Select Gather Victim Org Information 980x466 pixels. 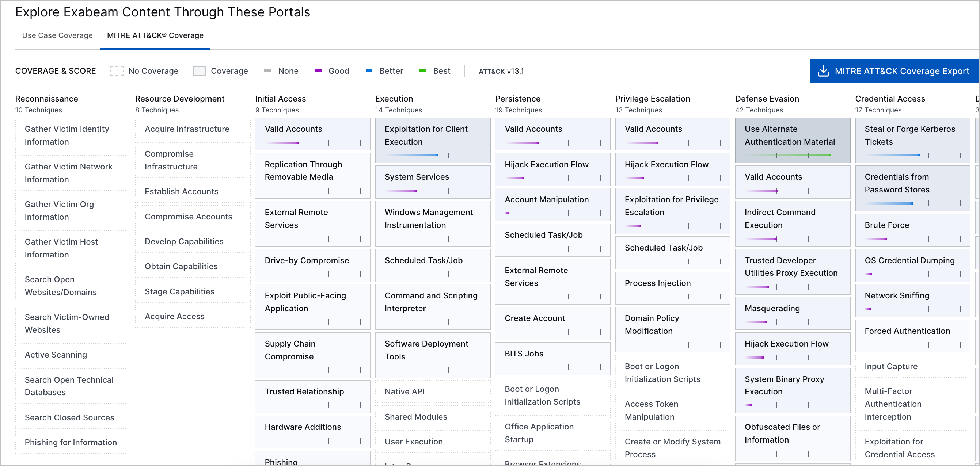[73, 211]
